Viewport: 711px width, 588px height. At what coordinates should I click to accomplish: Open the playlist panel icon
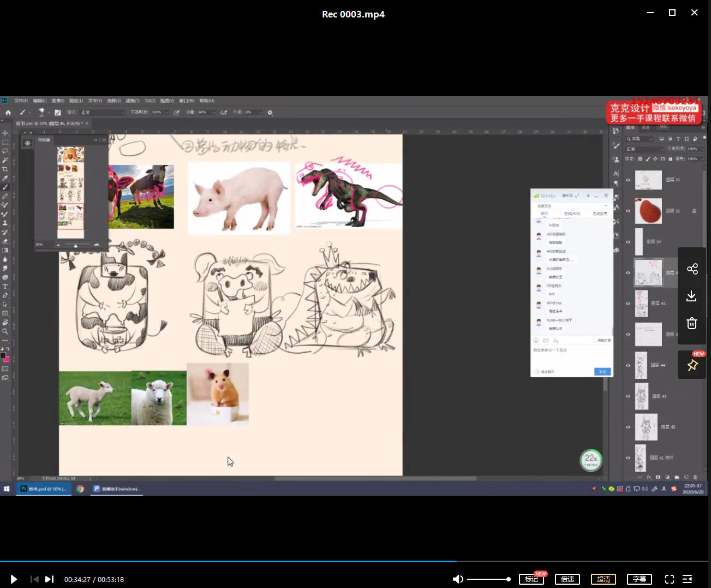tap(688, 579)
